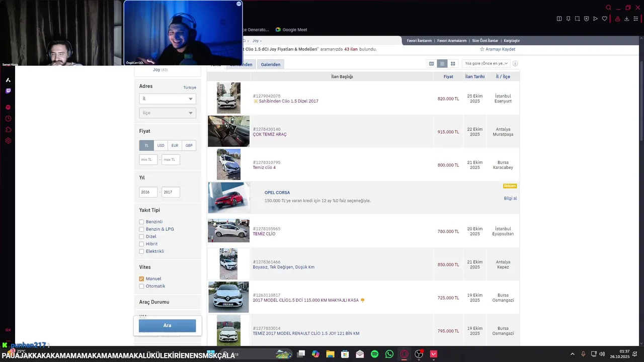Open Size Özel İlanlar menu item

coord(485,41)
